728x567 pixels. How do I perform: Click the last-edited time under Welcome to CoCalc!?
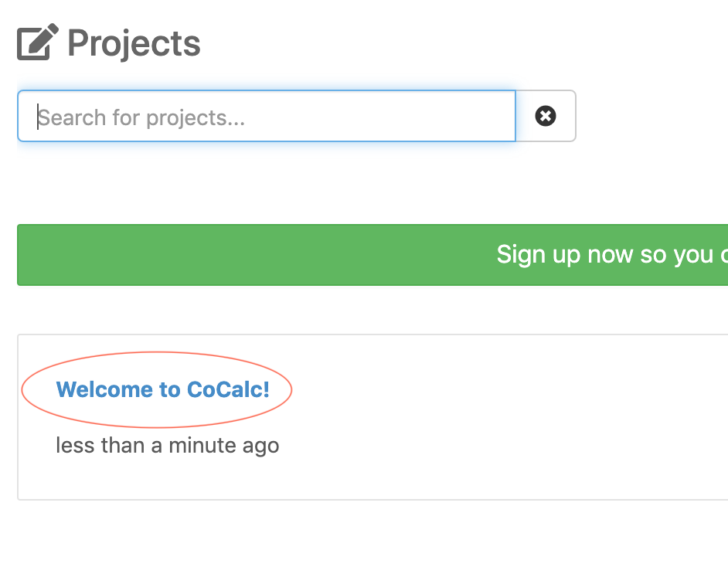(x=167, y=446)
